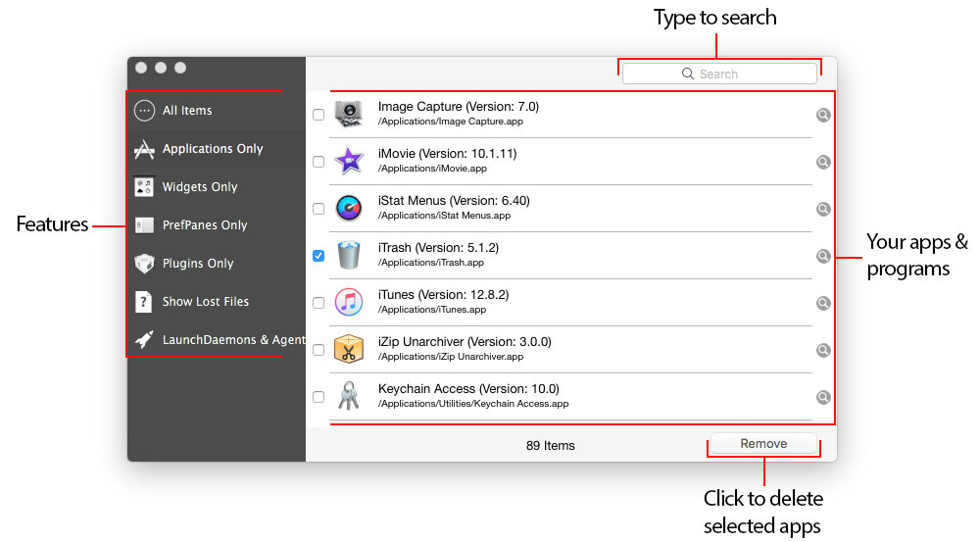Viewport: 980px width, 542px height.
Task: Click the Remove button
Action: click(763, 443)
